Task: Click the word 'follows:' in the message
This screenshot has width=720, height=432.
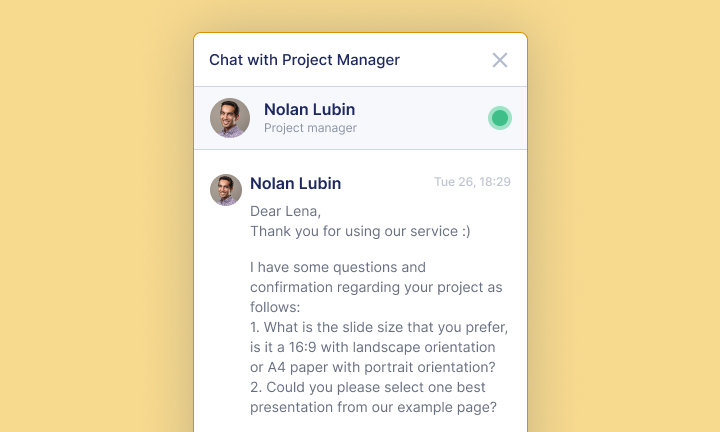Action: [x=275, y=307]
